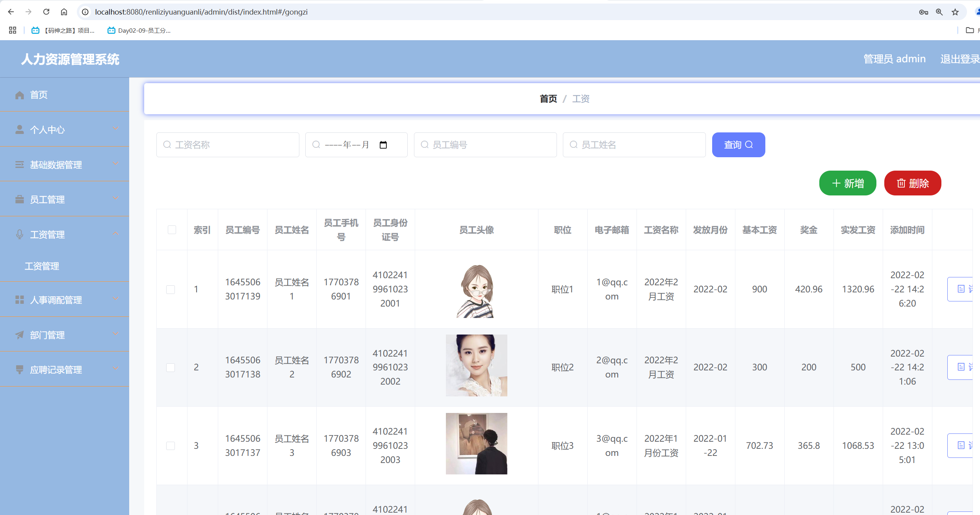The image size is (980, 515).
Task: Open the apps grid icon in bookmarks bar
Action: pos(13,30)
